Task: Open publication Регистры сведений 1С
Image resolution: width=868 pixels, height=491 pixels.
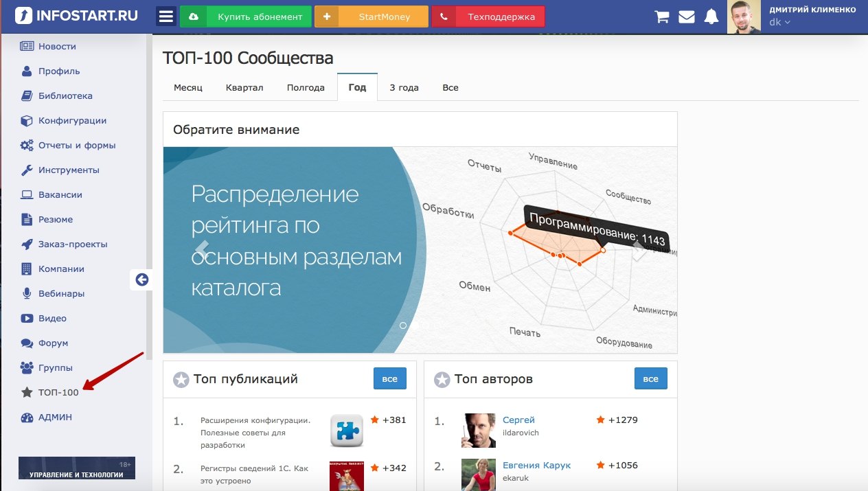Action: (254, 474)
